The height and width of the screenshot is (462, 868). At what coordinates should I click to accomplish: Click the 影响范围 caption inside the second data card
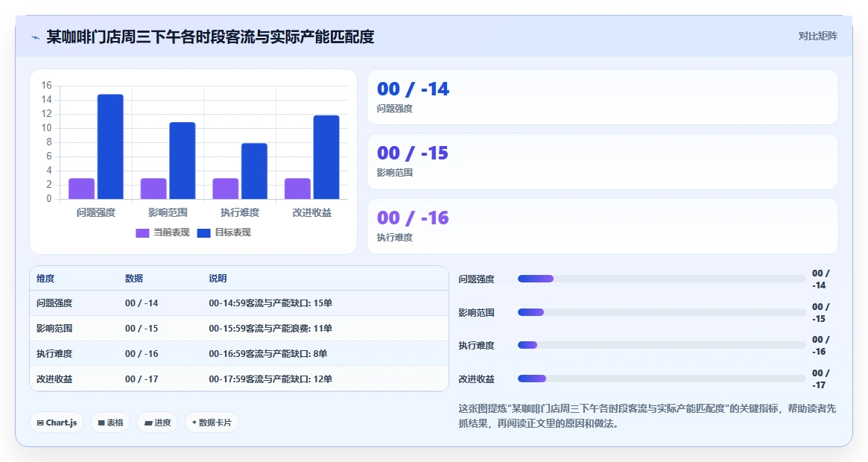pyautogui.click(x=395, y=173)
